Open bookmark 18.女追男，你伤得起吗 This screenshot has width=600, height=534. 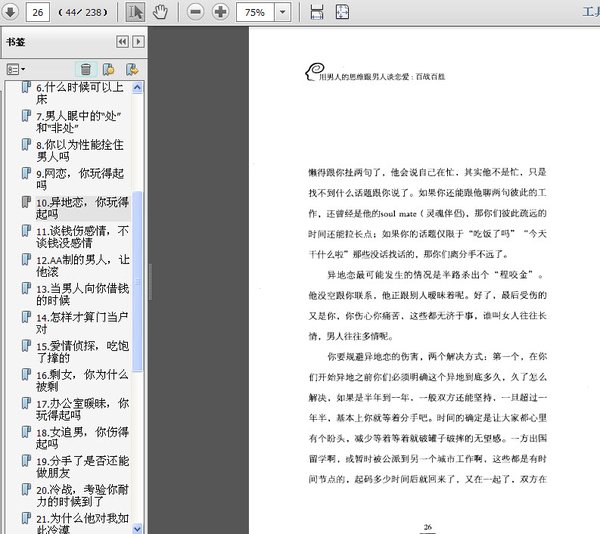82,438
